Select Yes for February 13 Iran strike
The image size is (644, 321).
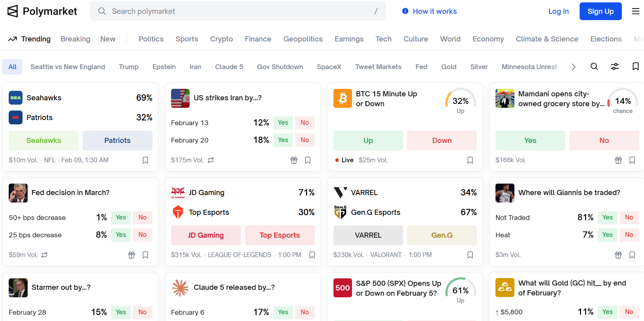[283, 123]
